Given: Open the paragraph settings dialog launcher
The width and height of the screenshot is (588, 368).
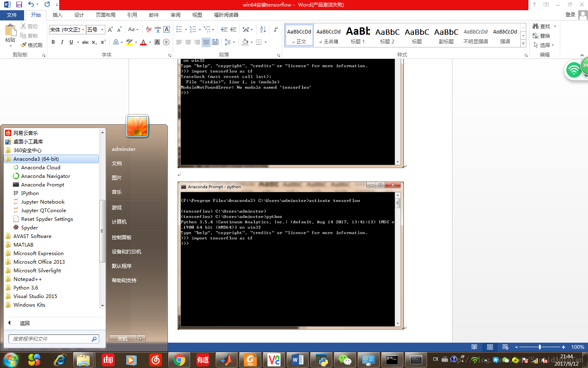Looking at the screenshot, I should point(278,55).
